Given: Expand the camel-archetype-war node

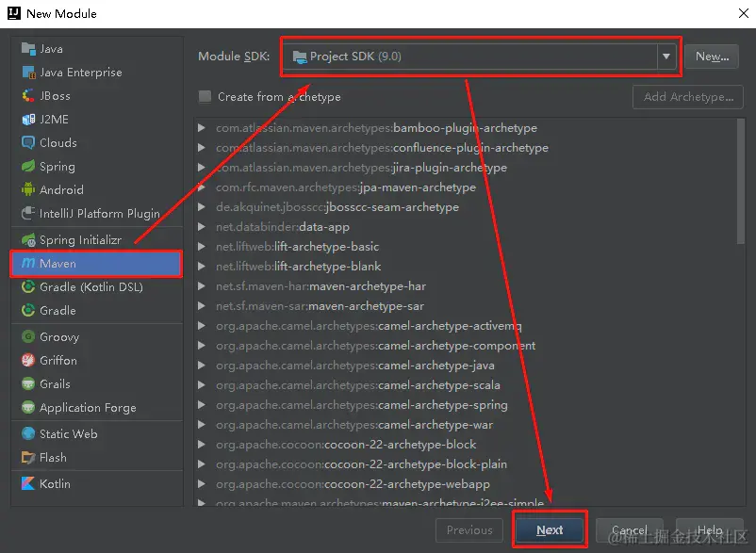Looking at the screenshot, I should tap(202, 424).
